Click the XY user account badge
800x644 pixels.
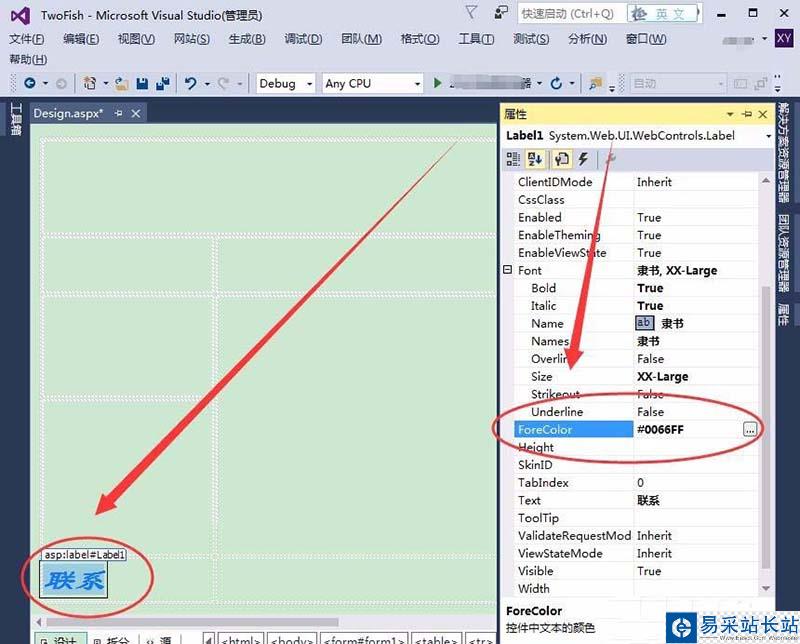[x=784, y=38]
